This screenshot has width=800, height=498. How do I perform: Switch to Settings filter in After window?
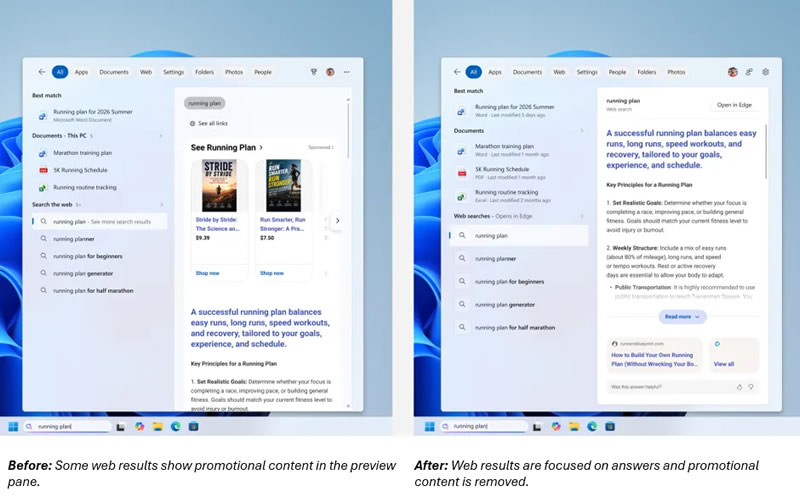[x=587, y=72]
